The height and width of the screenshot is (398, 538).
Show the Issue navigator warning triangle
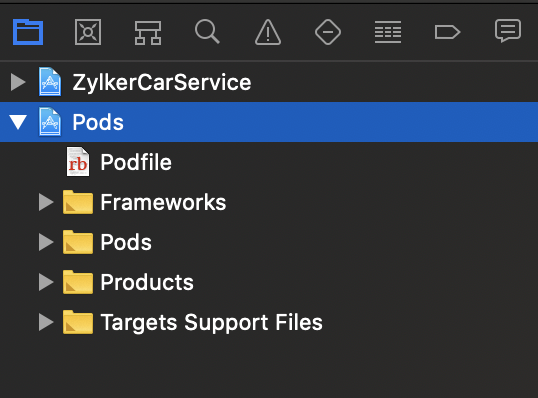(268, 32)
